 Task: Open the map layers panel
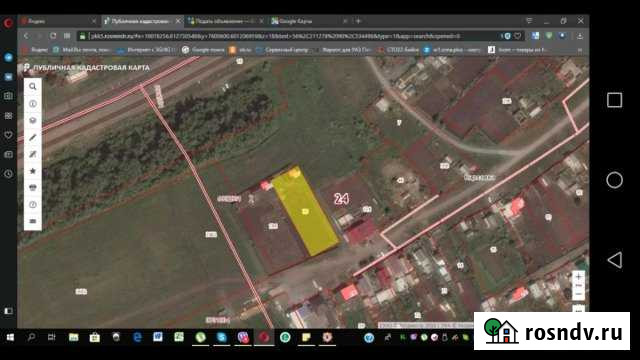point(33,120)
